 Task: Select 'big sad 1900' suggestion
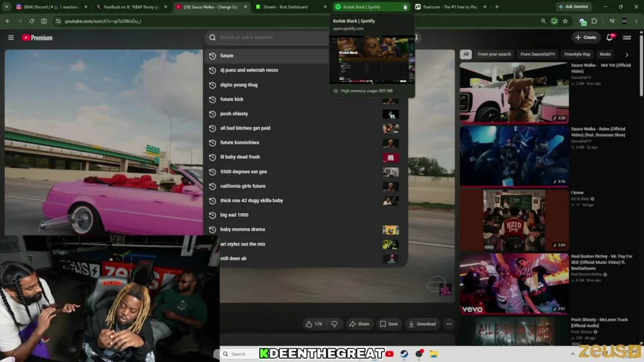(305, 215)
